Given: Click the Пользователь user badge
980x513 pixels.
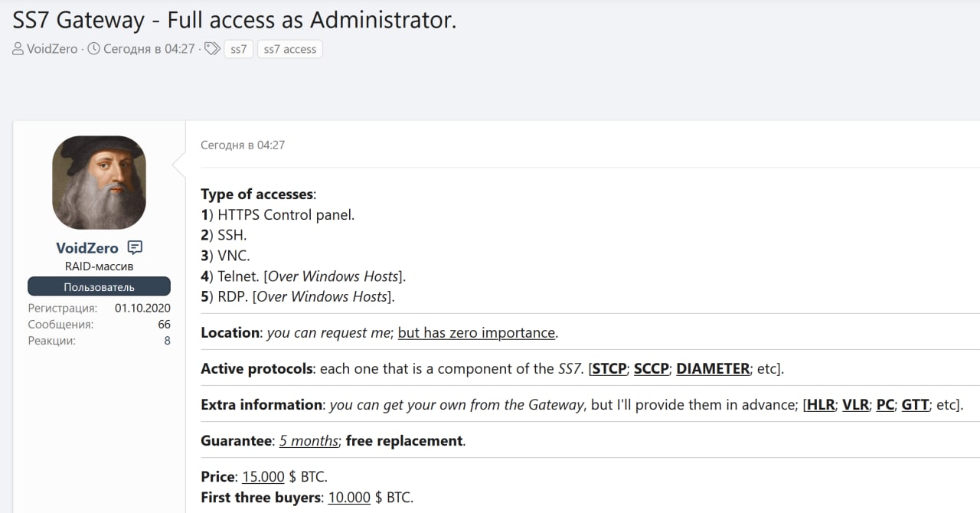Looking at the screenshot, I should [99, 287].
